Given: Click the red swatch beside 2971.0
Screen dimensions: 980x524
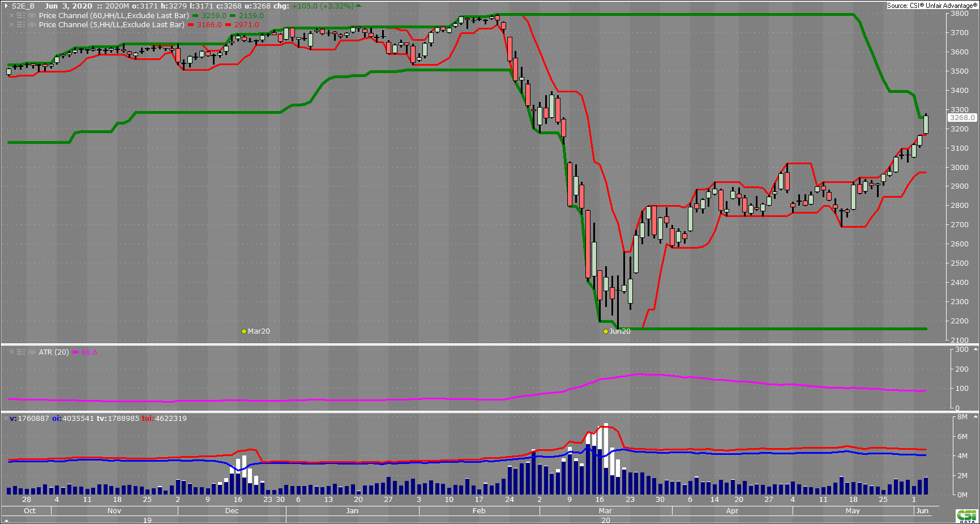Looking at the screenshot, I should (228, 25).
